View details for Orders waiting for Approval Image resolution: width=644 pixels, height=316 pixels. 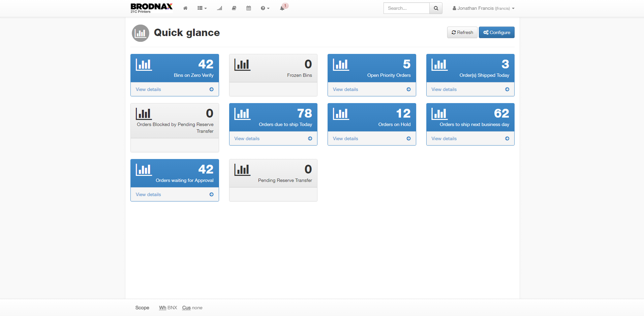pyautogui.click(x=148, y=194)
